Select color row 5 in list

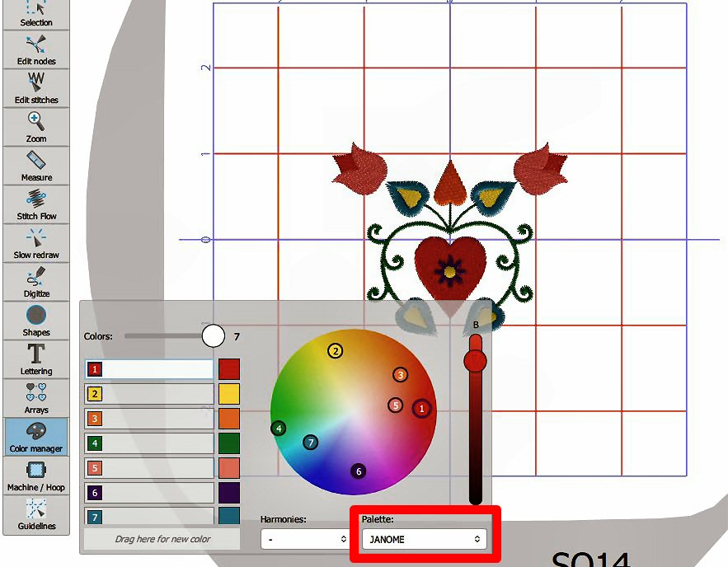pos(149,468)
